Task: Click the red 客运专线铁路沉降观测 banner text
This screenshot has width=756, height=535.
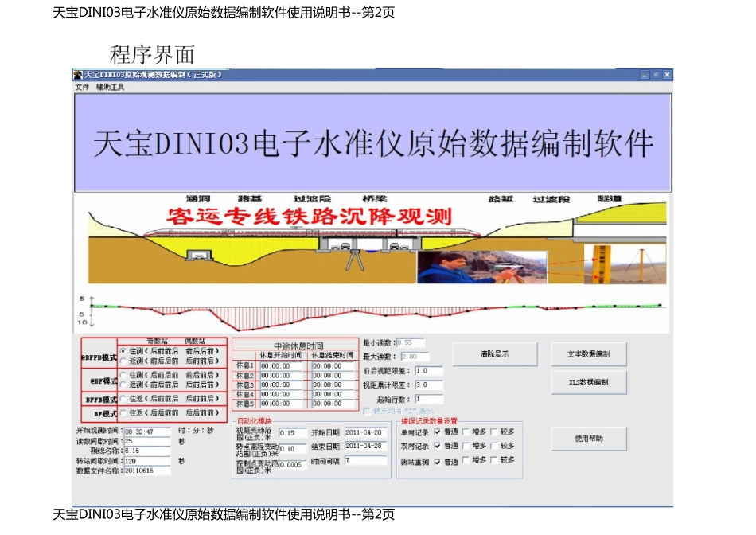Action: coord(309,217)
